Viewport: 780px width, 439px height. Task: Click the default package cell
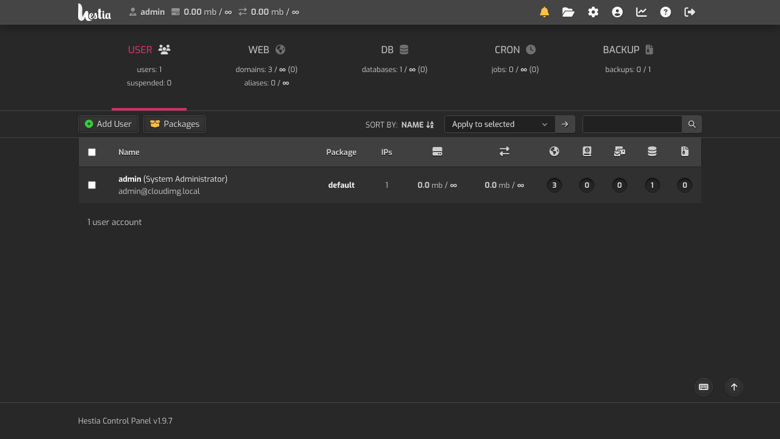tap(341, 185)
